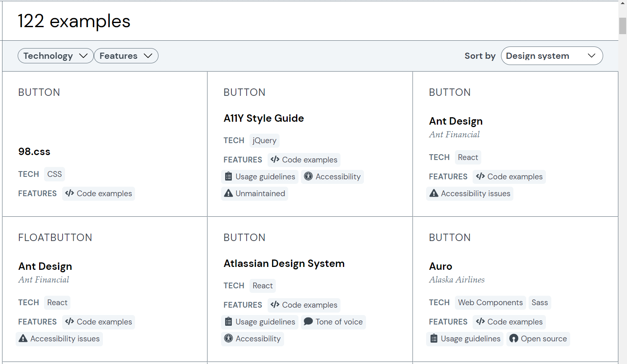Viewport: 627px width, 364px height.
Task: Click the Open source icon in the Auro card
Action: click(514, 338)
